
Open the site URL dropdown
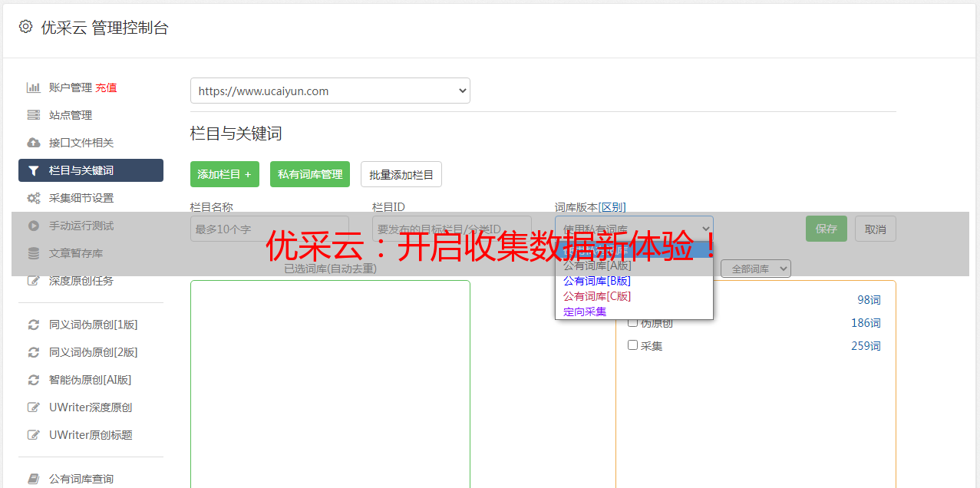[x=330, y=91]
